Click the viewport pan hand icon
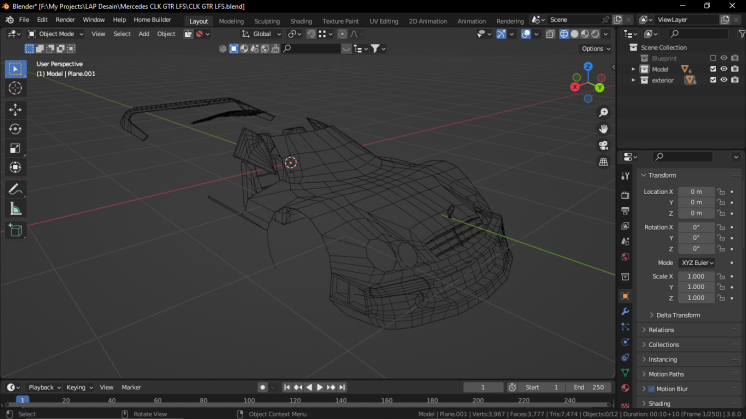 (603, 129)
